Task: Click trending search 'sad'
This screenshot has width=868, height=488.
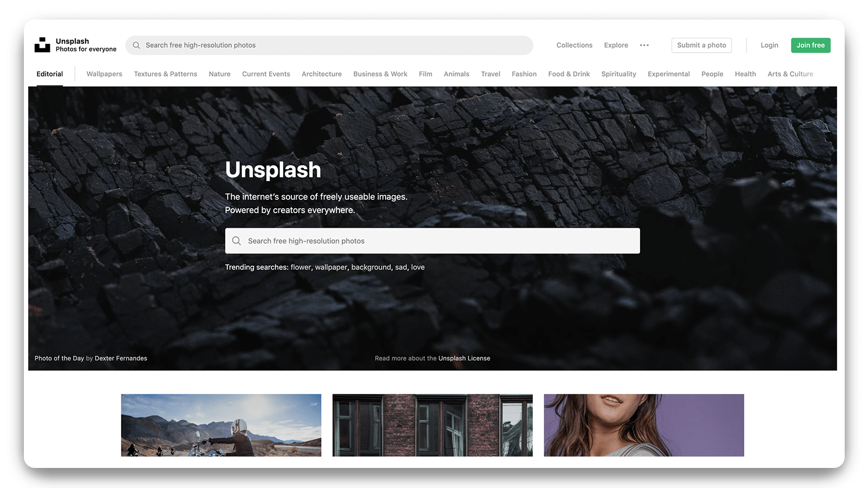Action: tap(401, 267)
